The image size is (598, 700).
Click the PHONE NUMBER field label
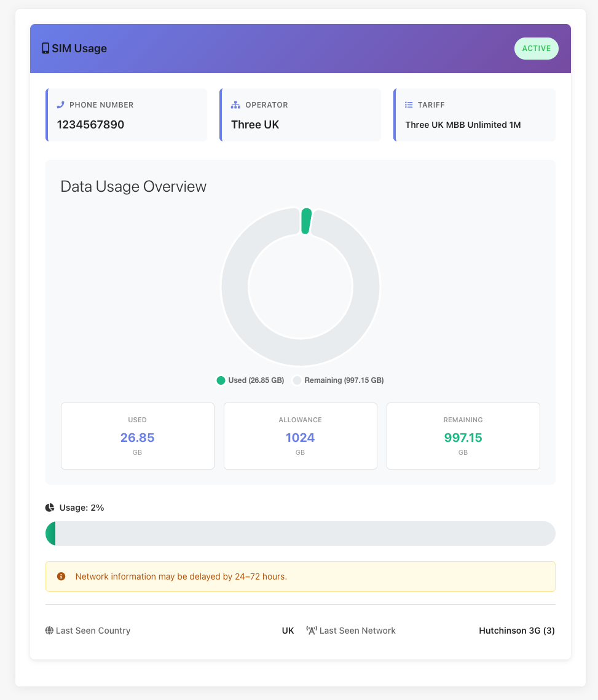pos(101,105)
